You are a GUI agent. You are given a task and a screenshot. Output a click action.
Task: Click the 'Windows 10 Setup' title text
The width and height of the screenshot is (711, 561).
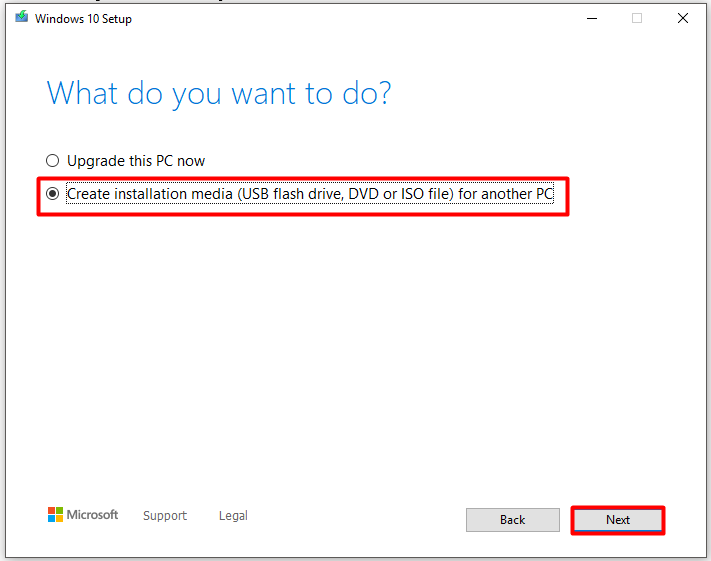click(x=83, y=19)
